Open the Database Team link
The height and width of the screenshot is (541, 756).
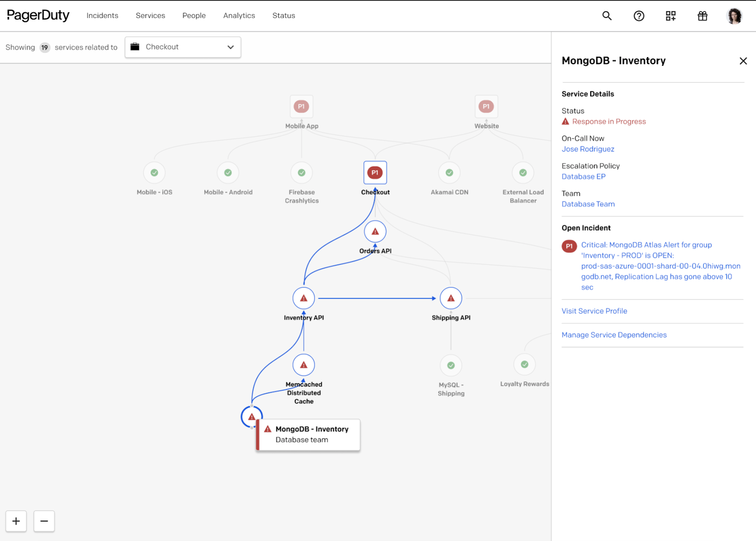588,204
